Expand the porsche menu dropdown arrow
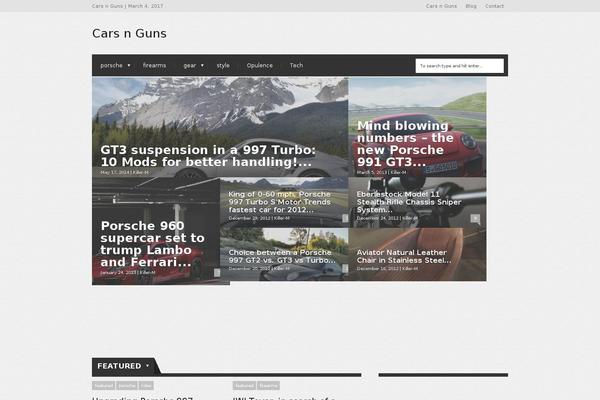Image resolution: width=600 pixels, height=400 pixels. click(129, 65)
